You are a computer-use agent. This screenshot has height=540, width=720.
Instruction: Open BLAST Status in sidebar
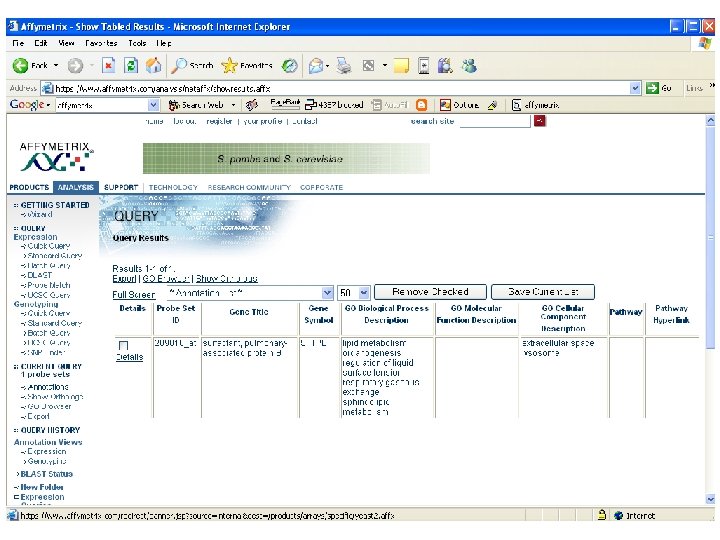coord(46,474)
